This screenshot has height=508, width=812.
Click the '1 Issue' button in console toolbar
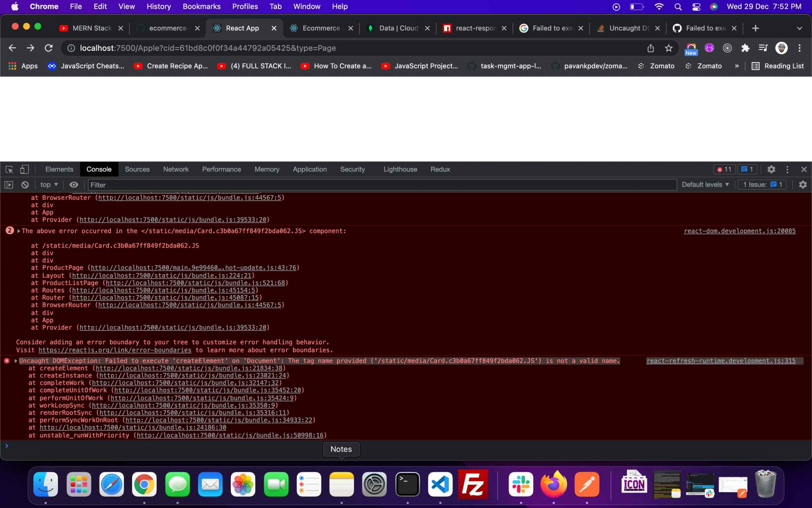762,185
